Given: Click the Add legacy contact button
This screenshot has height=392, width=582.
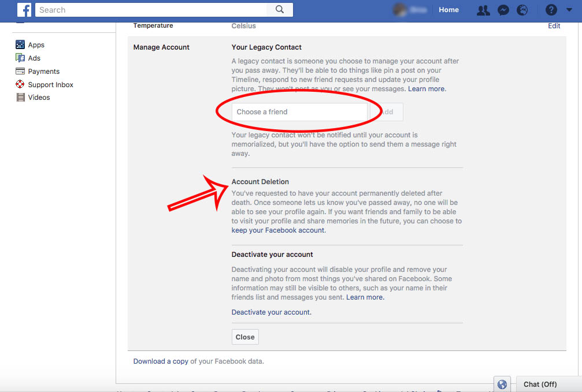Looking at the screenshot, I should (387, 112).
